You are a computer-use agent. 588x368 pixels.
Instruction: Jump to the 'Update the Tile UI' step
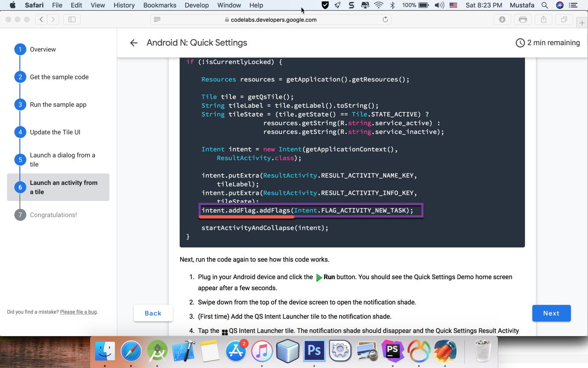coord(56,132)
